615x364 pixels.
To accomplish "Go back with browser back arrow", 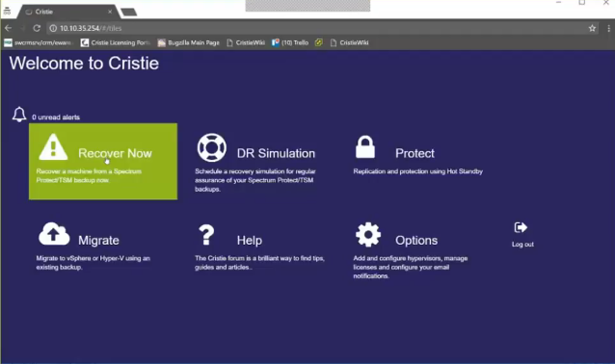I will (9, 28).
